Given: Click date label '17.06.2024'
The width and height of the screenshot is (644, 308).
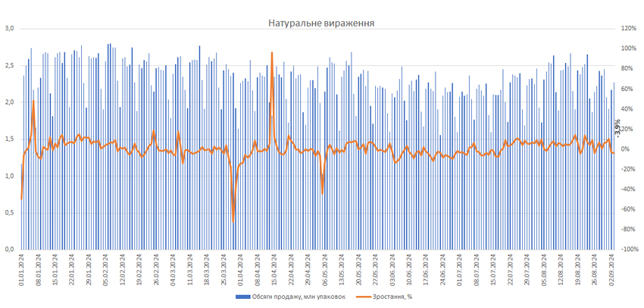Looking at the screenshot, I should coord(426,269).
